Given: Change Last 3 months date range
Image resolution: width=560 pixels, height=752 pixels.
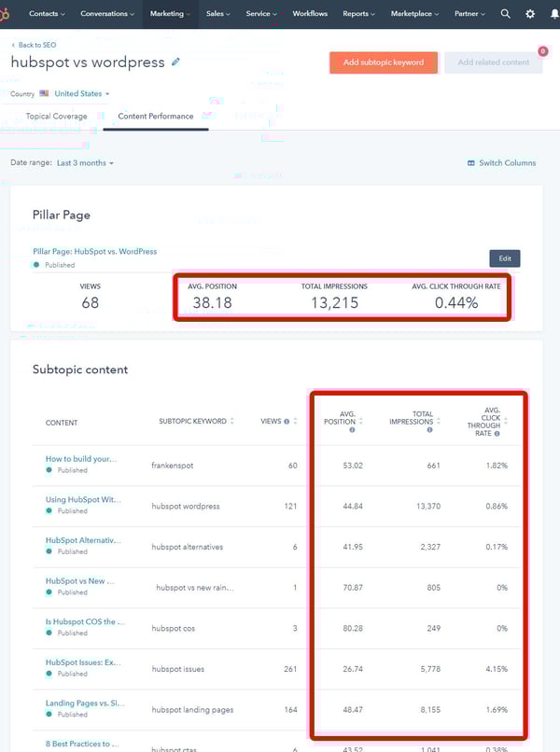Looking at the screenshot, I should [85, 163].
